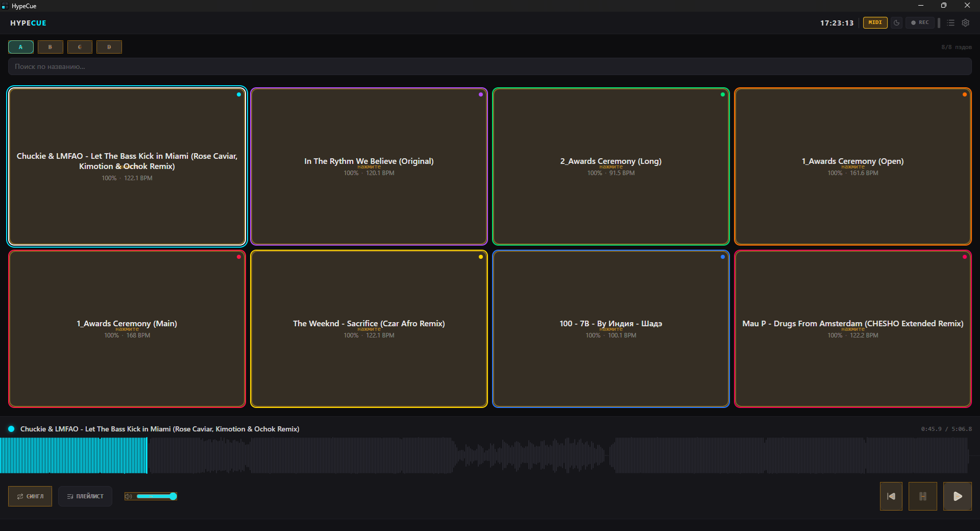Start recording with the REC button
The width and height of the screenshot is (980, 531).
920,22
